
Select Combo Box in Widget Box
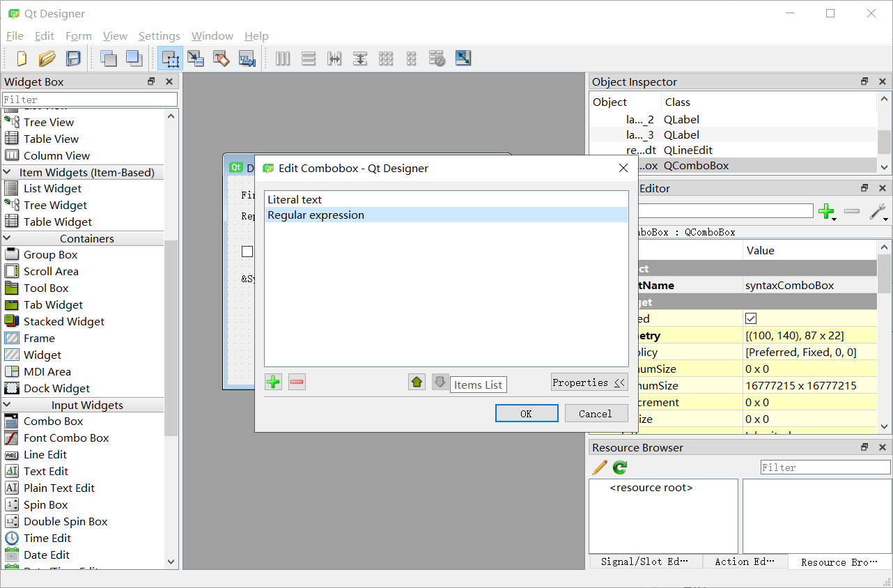[x=53, y=421]
